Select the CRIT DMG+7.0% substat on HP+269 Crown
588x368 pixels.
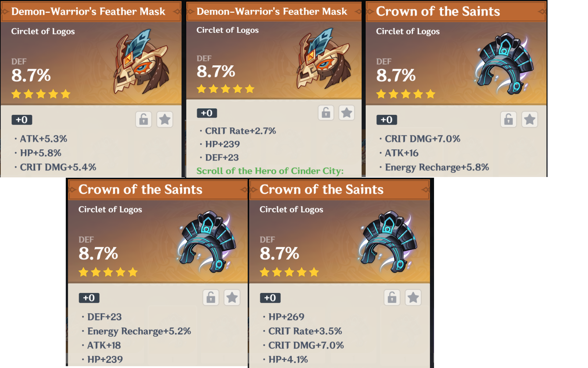pyautogui.click(x=306, y=345)
